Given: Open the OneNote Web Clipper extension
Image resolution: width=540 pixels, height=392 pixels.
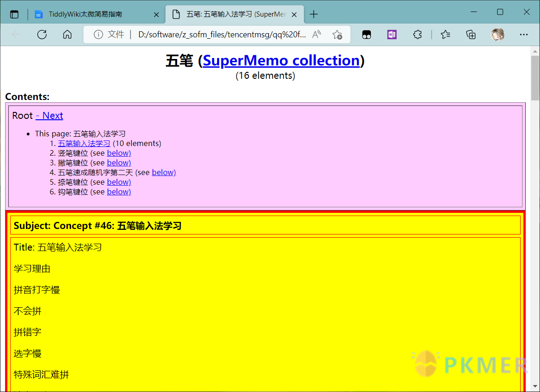Looking at the screenshot, I should pyautogui.click(x=392, y=35).
